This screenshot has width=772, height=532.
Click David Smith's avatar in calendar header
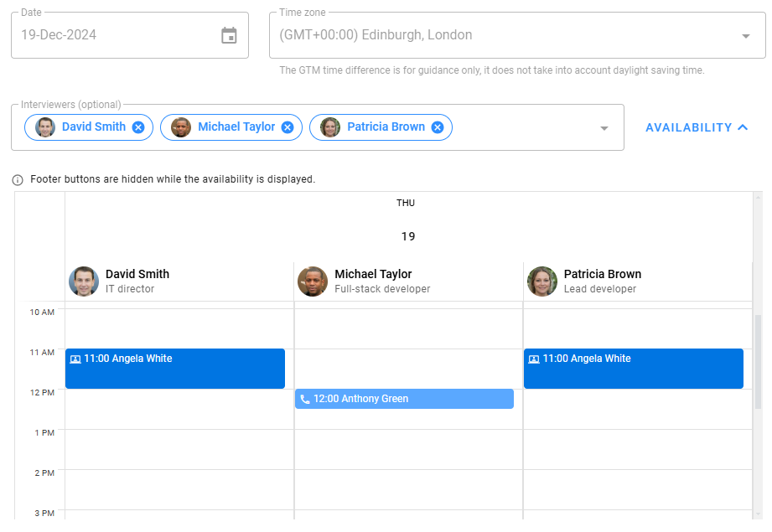pos(84,281)
